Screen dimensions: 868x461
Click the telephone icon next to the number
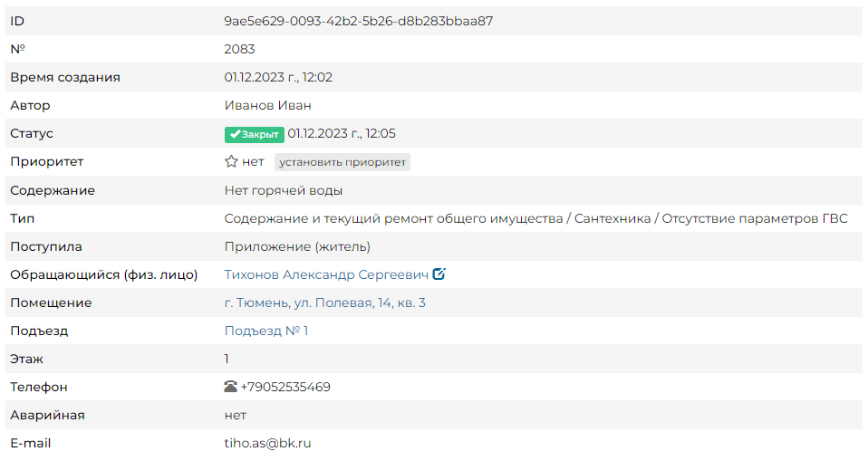coord(231,387)
